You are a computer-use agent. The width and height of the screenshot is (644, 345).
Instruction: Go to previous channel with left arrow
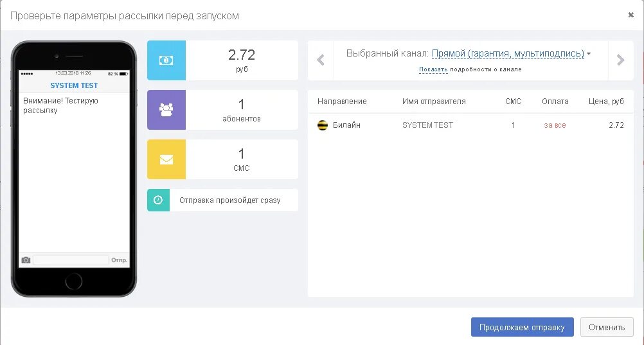pos(321,60)
